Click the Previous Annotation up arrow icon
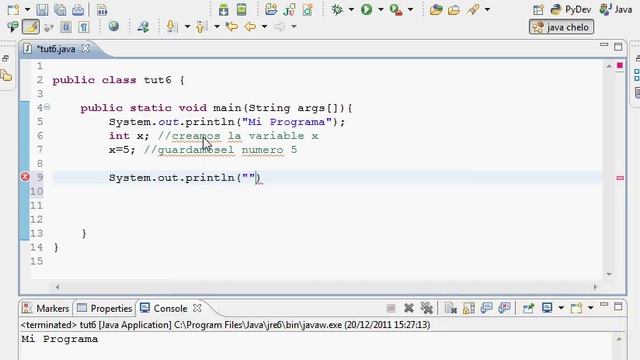Viewport: 640px width, 360px height. (x=201, y=27)
